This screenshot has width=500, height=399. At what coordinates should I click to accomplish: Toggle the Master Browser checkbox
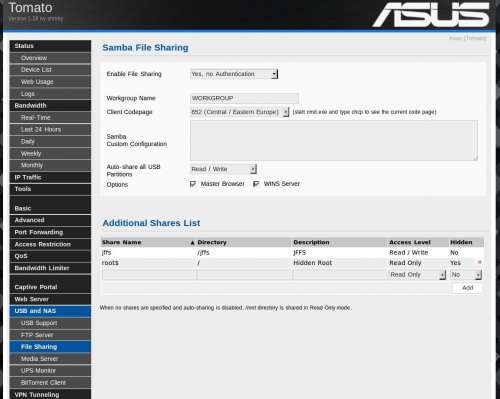point(193,184)
